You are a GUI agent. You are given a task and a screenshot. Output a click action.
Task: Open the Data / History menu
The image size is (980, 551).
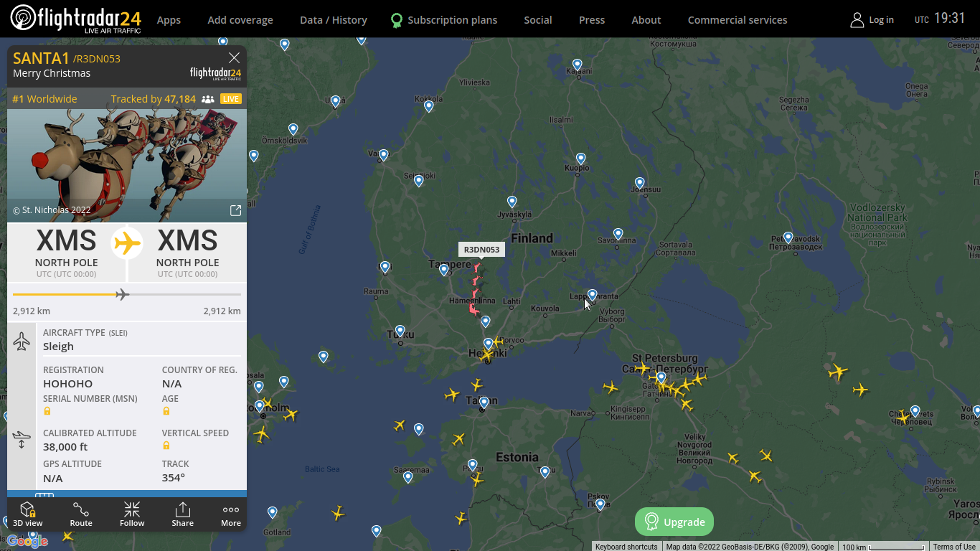pos(333,20)
